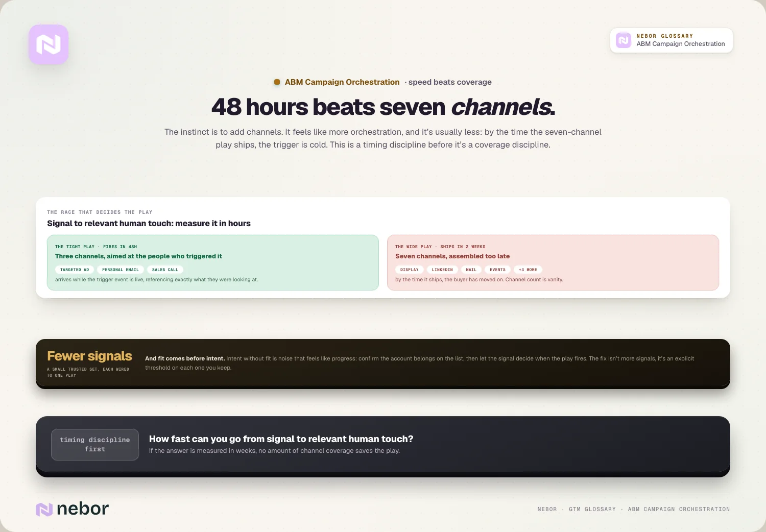Select the Targeted Ad chip
Viewport: 766px width, 532px height.
[x=75, y=270]
